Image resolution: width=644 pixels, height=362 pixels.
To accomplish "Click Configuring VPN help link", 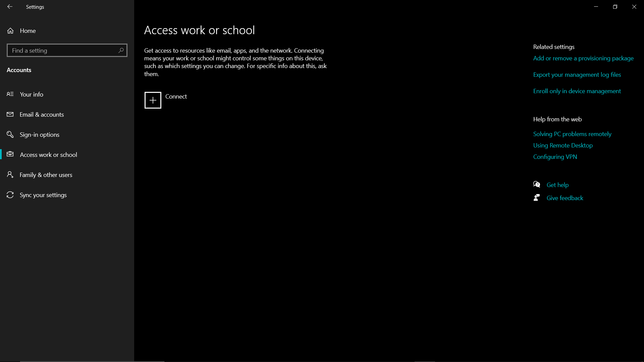I will (555, 157).
